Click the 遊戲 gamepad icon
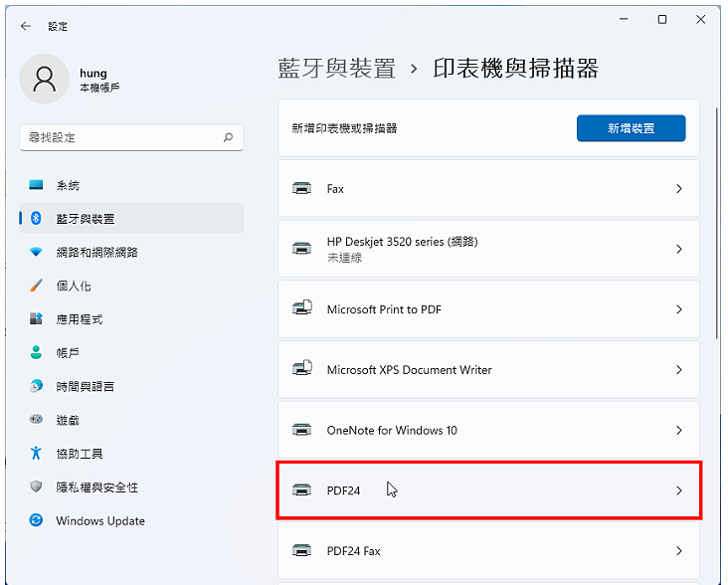 point(36,419)
